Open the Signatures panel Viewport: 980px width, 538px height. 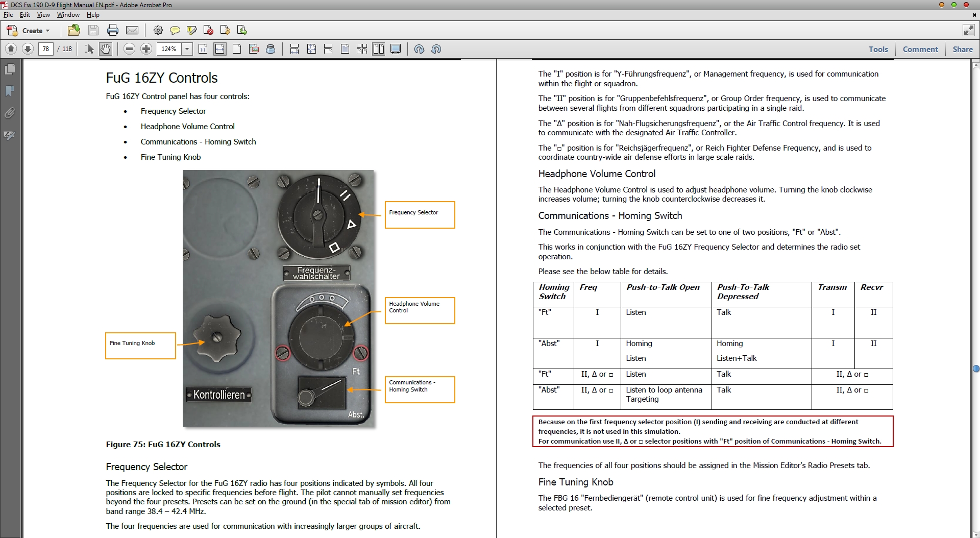[x=10, y=135]
